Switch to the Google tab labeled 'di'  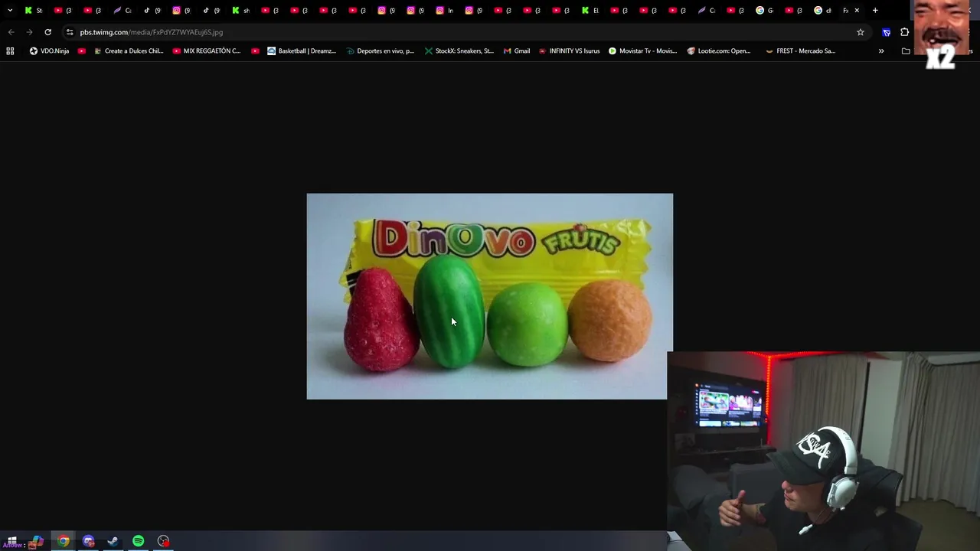[822, 10]
